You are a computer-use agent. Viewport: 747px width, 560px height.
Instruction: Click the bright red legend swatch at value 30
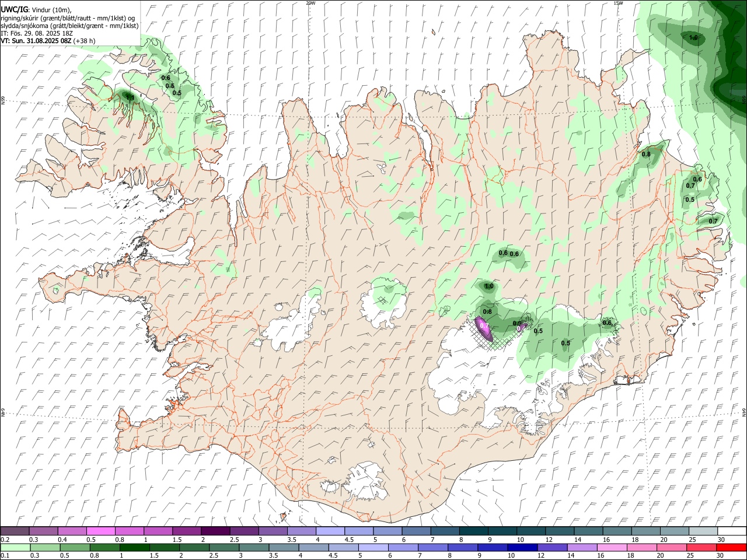point(732,547)
